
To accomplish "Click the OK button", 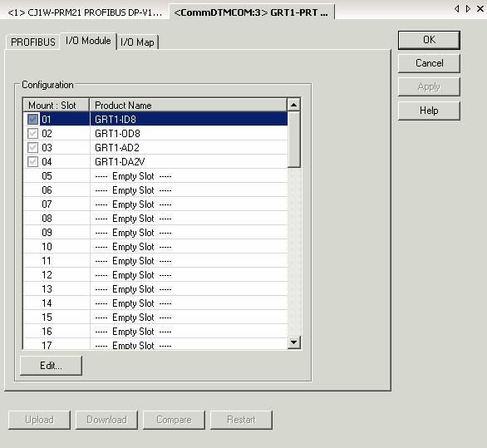I will click(429, 40).
